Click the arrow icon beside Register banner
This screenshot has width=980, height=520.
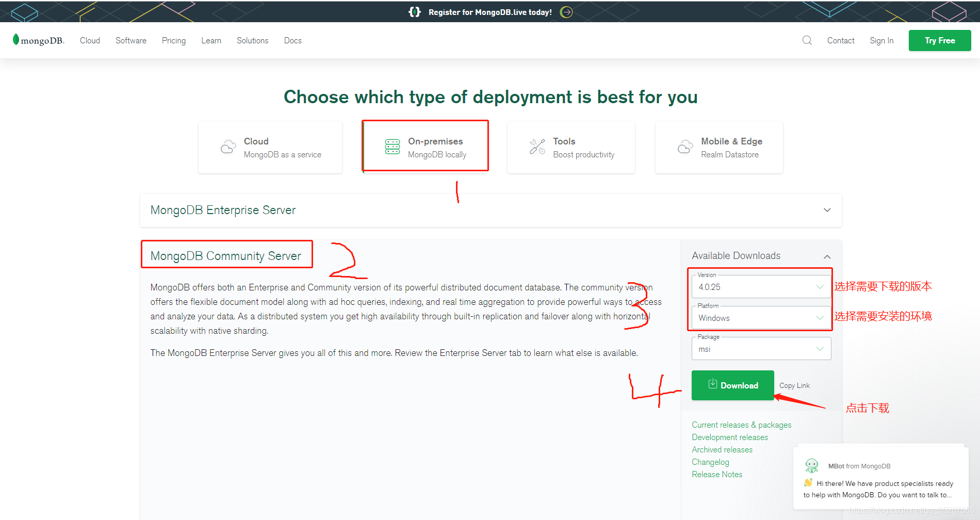click(566, 12)
